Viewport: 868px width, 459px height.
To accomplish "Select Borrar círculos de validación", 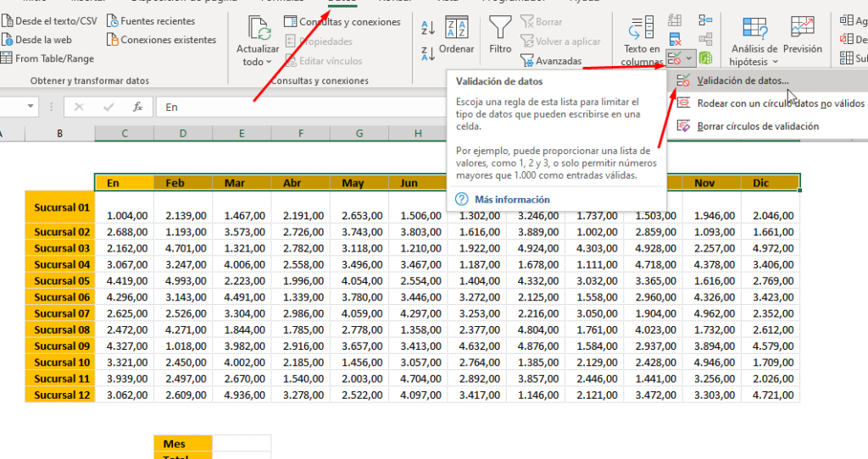I will coord(768,126).
